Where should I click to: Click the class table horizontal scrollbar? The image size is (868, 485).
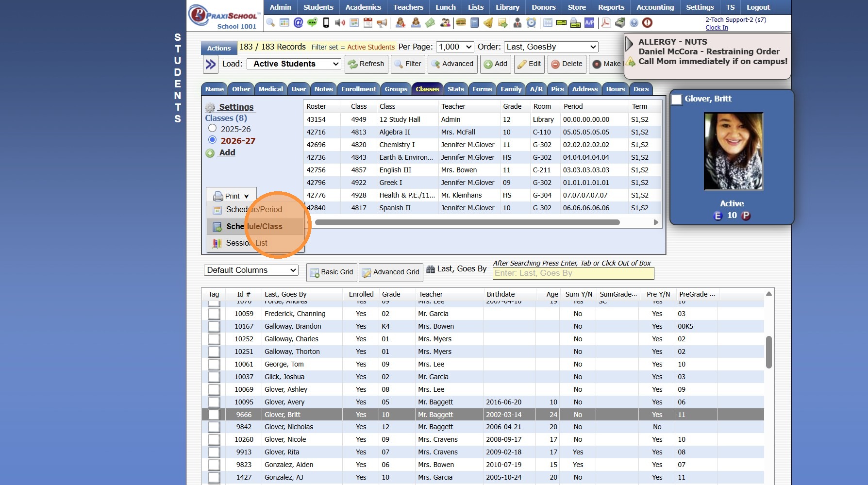pyautogui.click(x=467, y=222)
